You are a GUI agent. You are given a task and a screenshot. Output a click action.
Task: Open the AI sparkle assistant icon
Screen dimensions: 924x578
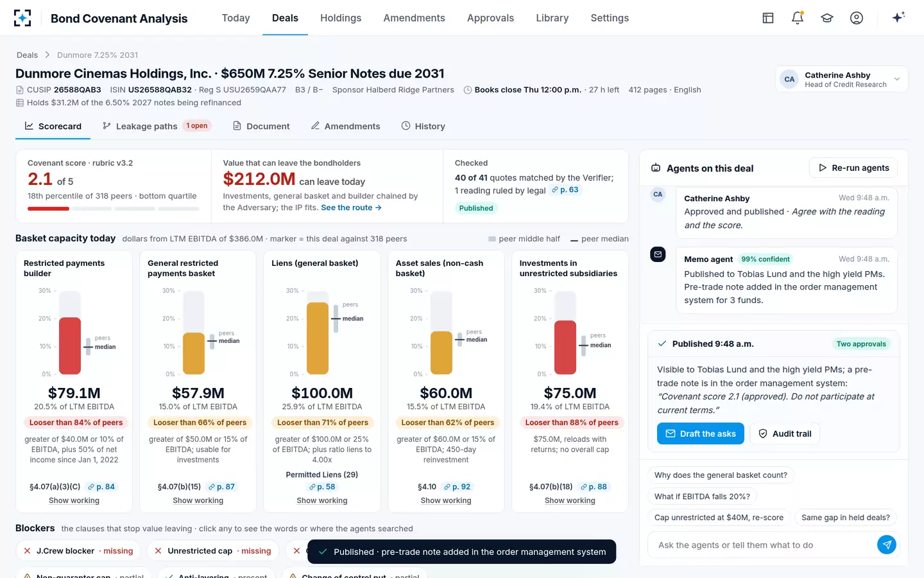(898, 17)
